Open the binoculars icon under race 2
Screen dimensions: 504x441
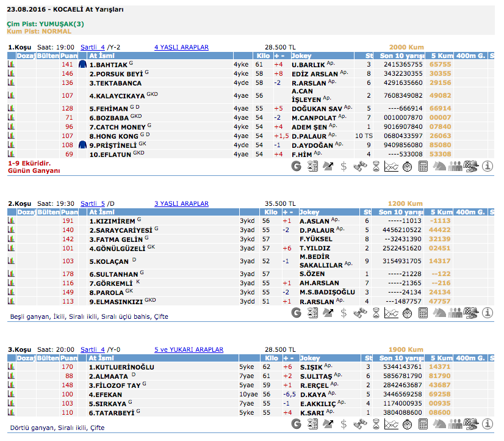(x=359, y=312)
